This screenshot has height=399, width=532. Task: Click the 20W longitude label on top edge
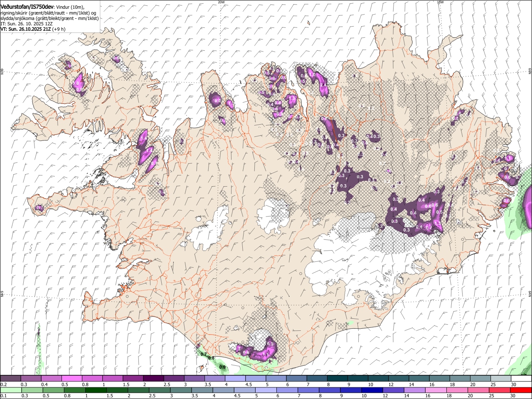221,2
